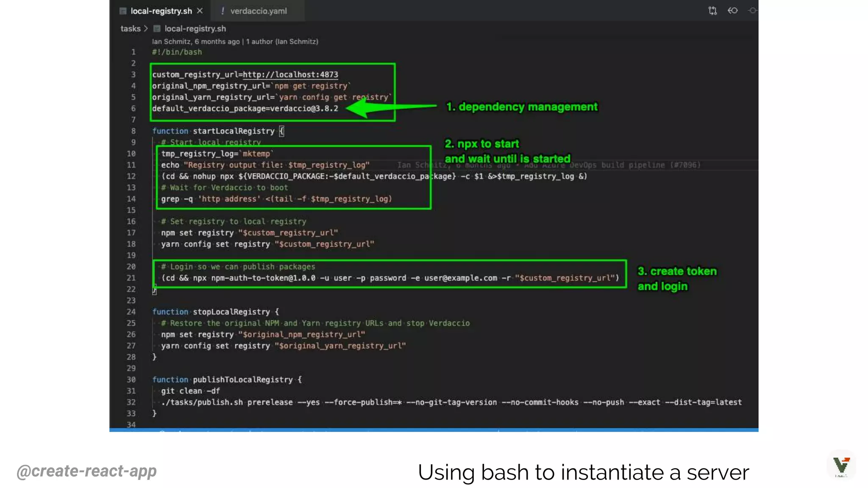
Task: Click line number 30 in the gutter
Action: click(131, 380)
